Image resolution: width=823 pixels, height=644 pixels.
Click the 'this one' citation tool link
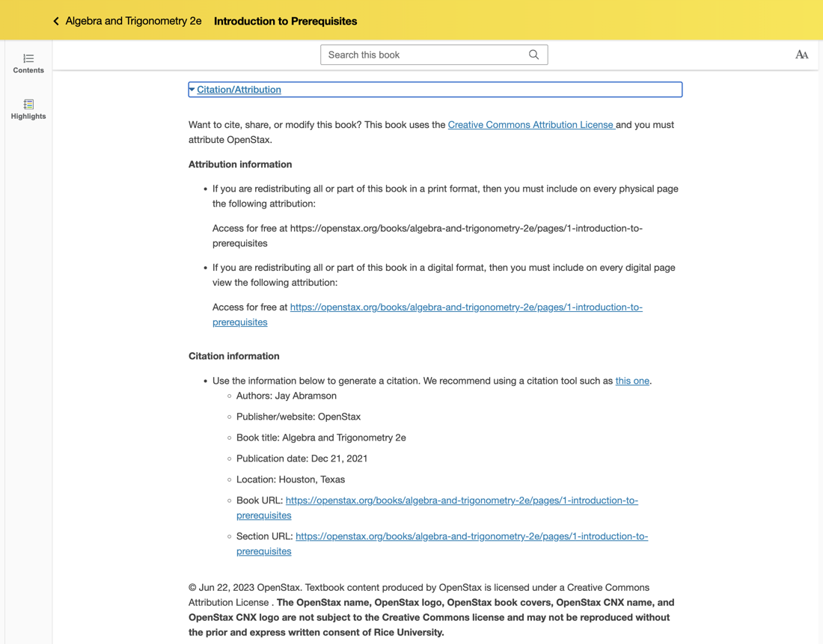631,381
